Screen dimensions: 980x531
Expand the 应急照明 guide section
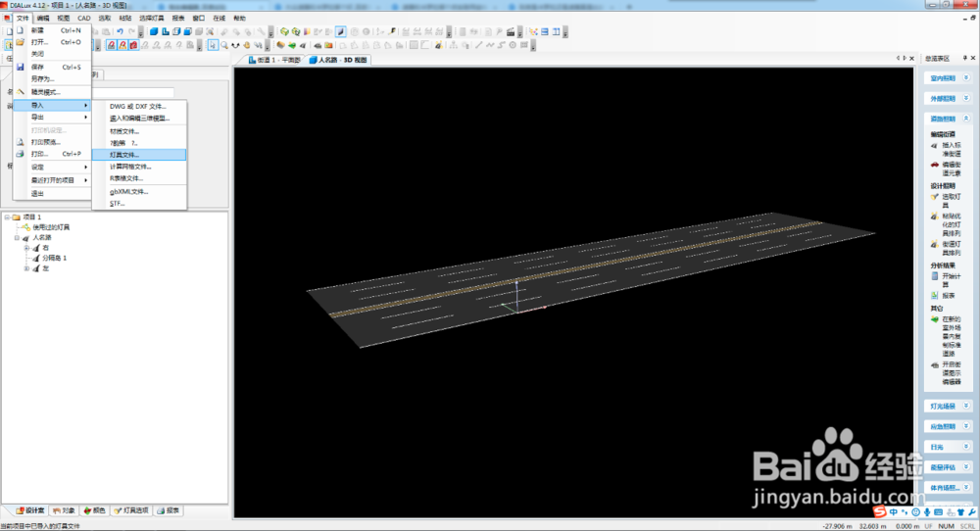click(948, 426)
